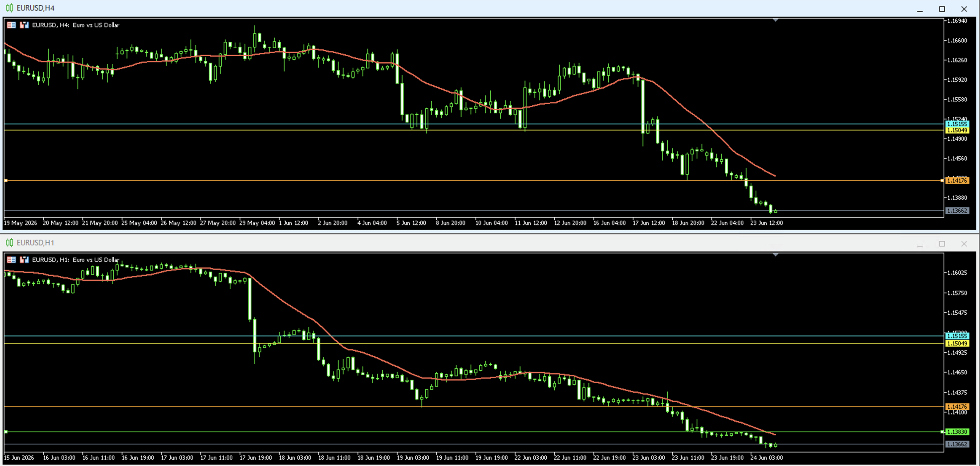Click the candlestick icon in EURUSD,H4 title bar
980x466 pixels.
[x=10, y=8]
